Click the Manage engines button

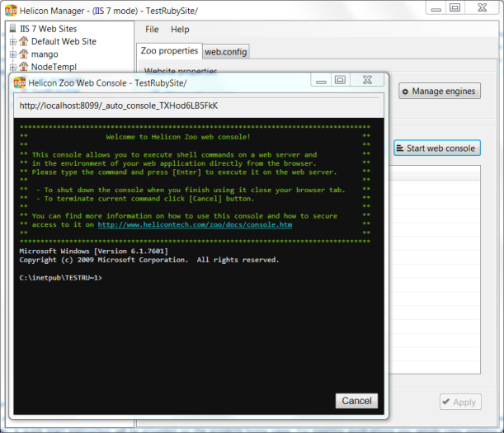point(439,92)
